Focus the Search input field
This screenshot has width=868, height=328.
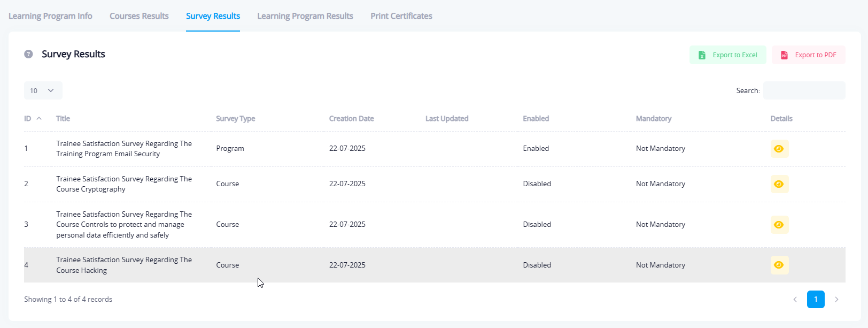coord(804,90)
